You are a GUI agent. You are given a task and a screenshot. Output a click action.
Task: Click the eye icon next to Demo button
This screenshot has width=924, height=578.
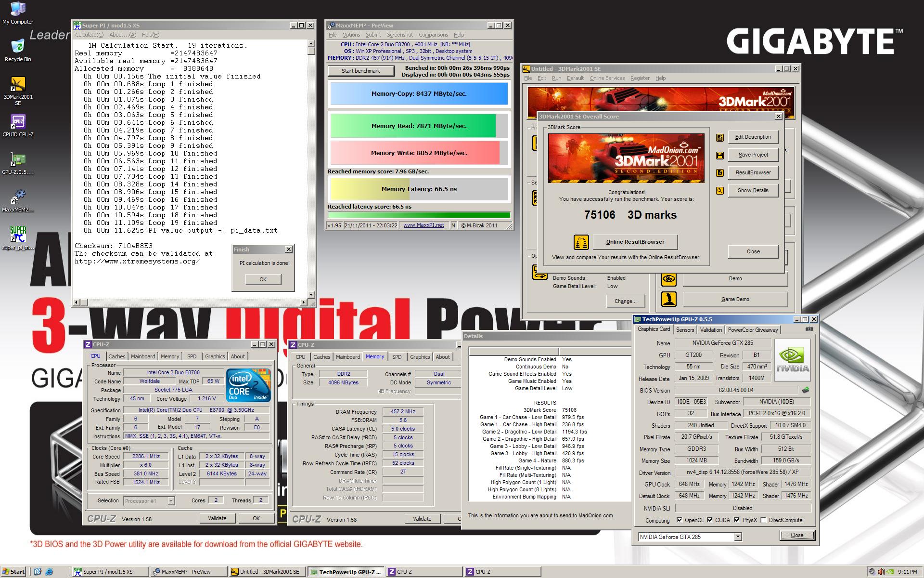click(669, 279)
